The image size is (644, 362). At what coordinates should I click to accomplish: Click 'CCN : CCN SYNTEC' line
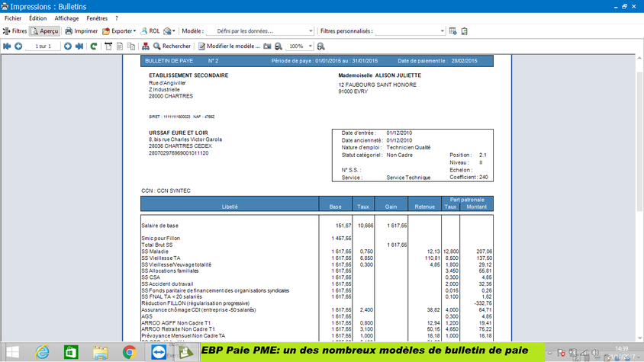tap(166, 191)
